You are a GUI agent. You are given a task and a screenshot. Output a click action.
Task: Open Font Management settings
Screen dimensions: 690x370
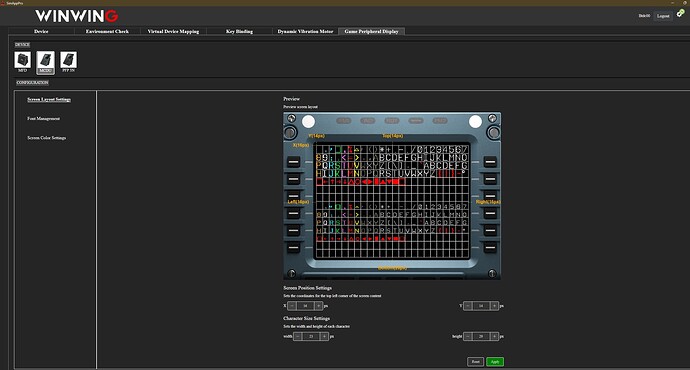tap(44, 118)
